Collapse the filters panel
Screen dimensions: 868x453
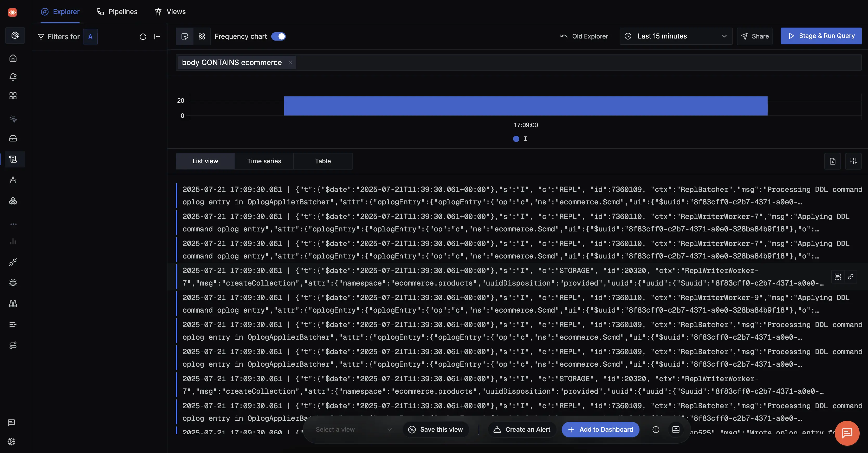point(157,36)
